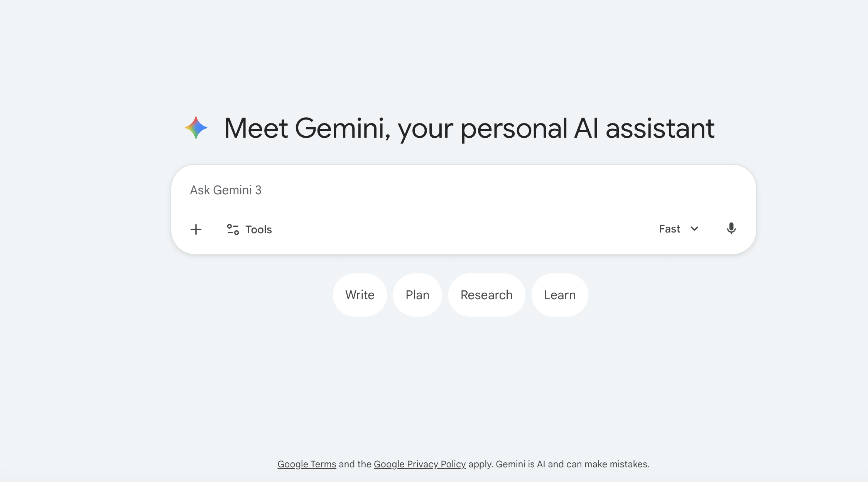Toggle voice input with the microphone

pyautogui.click(x=732, y=228)
